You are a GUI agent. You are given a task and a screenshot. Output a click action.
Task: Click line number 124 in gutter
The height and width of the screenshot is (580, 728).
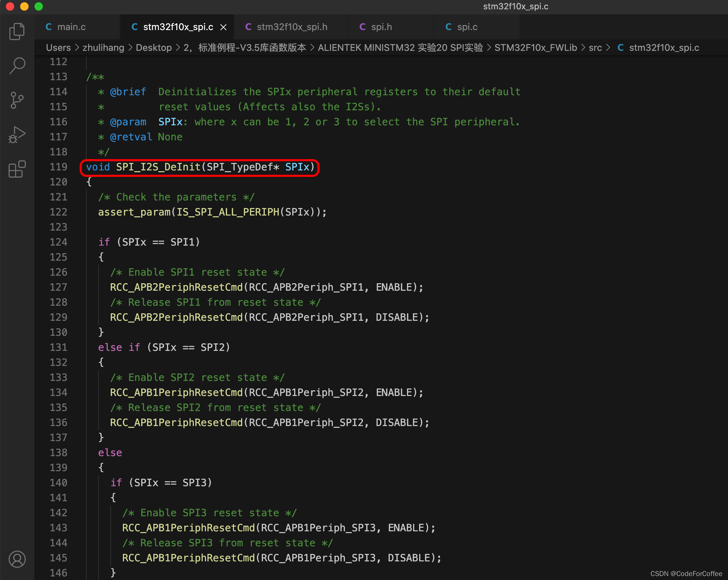click(58, 242)
